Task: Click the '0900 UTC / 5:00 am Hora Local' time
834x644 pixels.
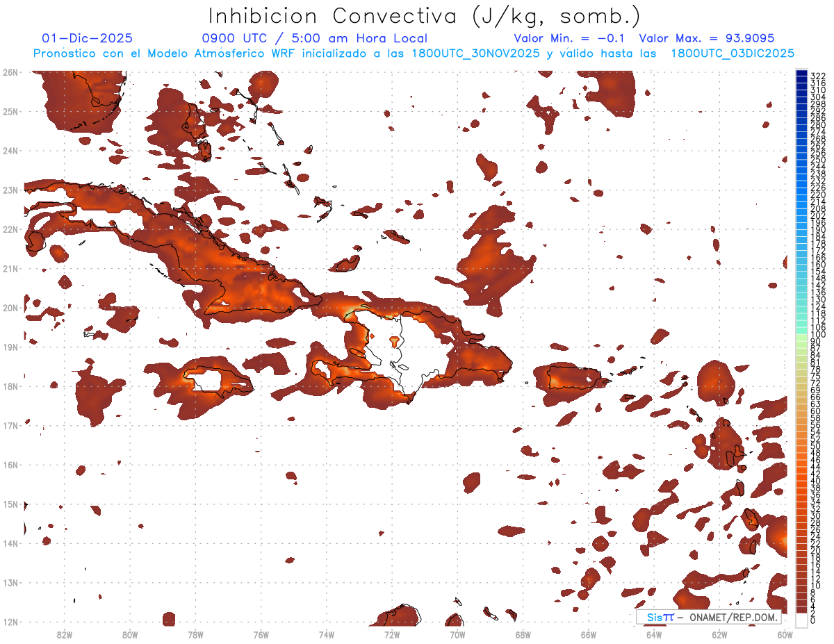Action: pyautogui.click(x=315, y=39)
